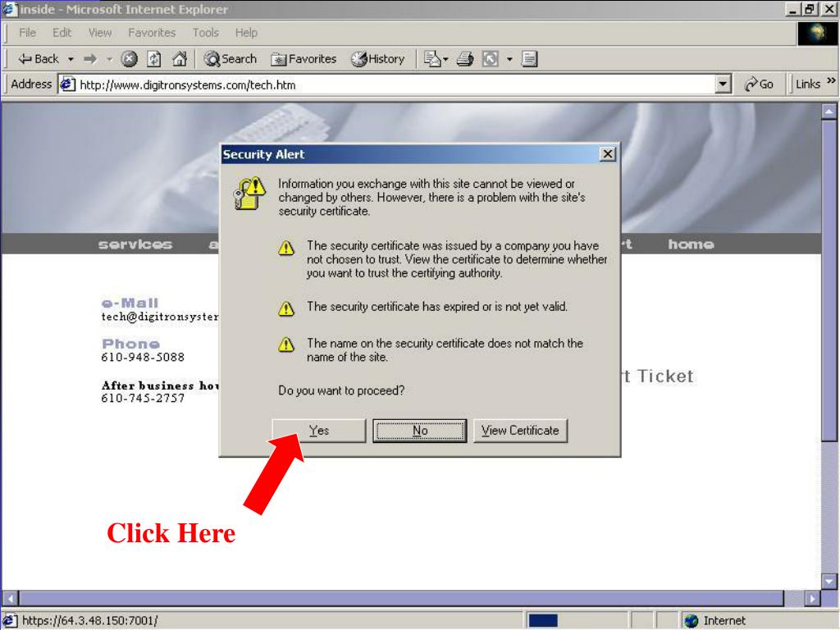Click the page scroll down arrow
Screen dimensions: 840x630
[829, 581]
